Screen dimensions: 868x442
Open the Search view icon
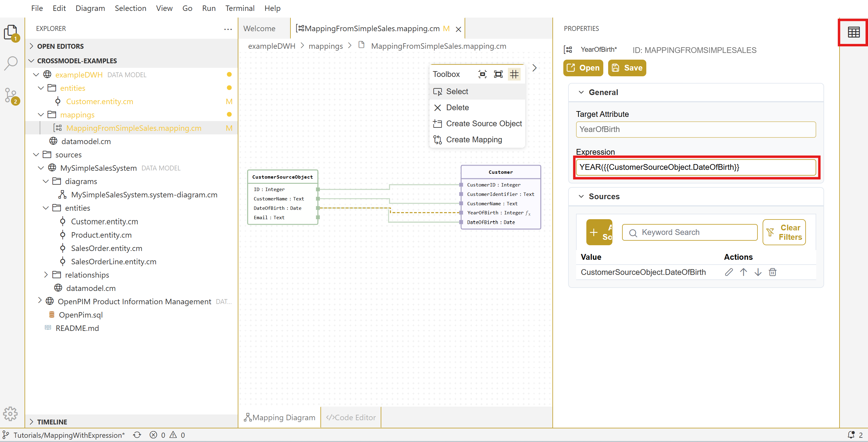coord(11,63)
